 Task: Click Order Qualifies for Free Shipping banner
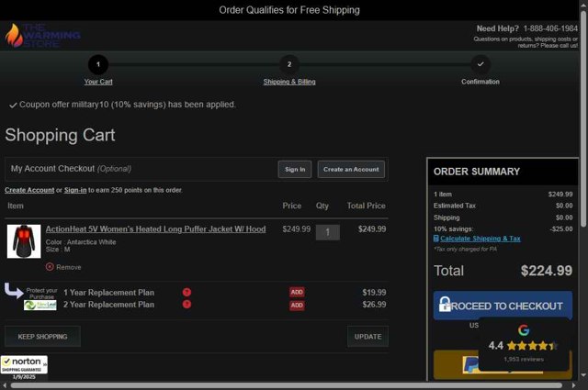click(289, 10)
